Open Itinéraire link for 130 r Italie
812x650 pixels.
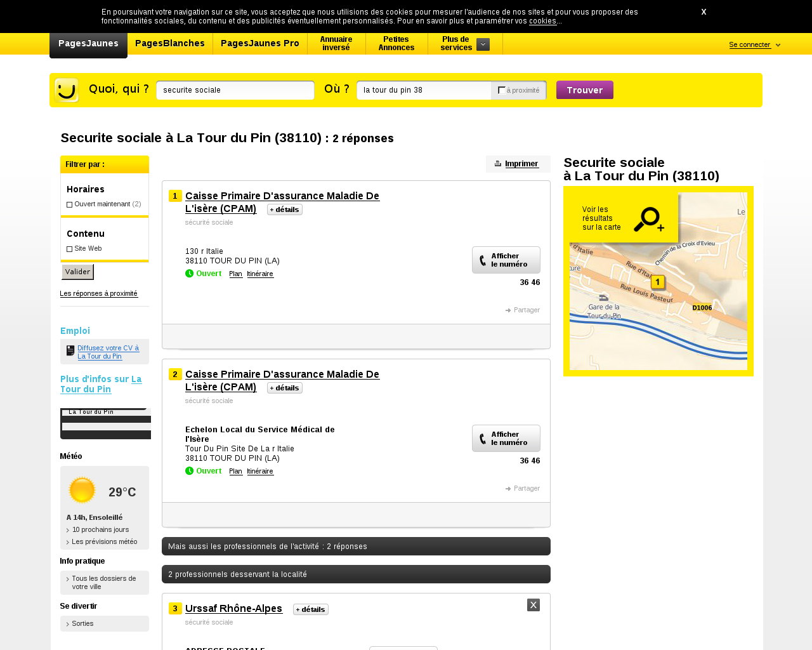tap(260, 274)
